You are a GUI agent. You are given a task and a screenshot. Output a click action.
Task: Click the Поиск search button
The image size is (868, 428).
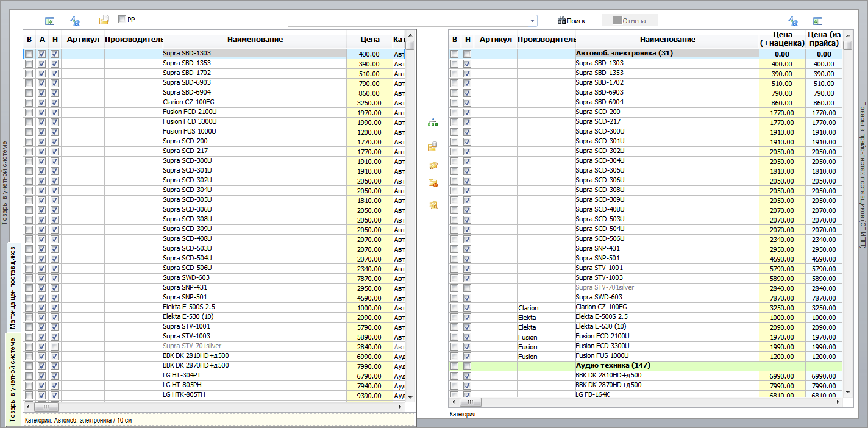[x=571, y=21]
